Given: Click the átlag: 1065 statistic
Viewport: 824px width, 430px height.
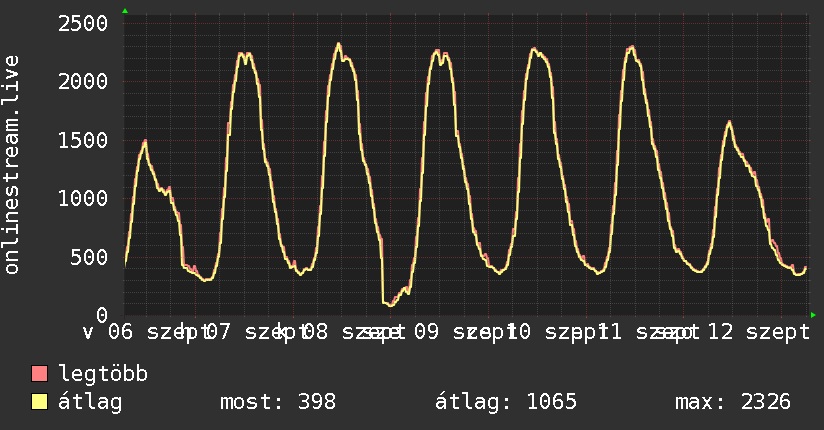Looking at the screenshot, I should click(506, 402).
